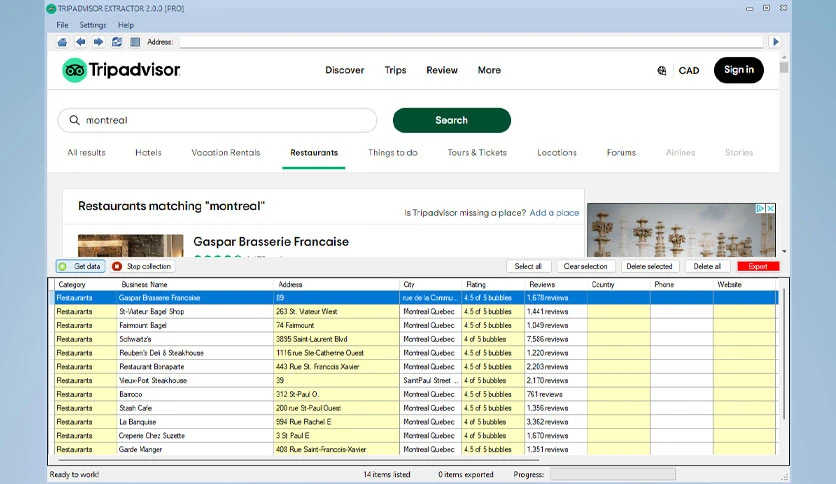The image size is (836, 484).
Task: Click the refresh page icon
Action: tap(117, 42)
